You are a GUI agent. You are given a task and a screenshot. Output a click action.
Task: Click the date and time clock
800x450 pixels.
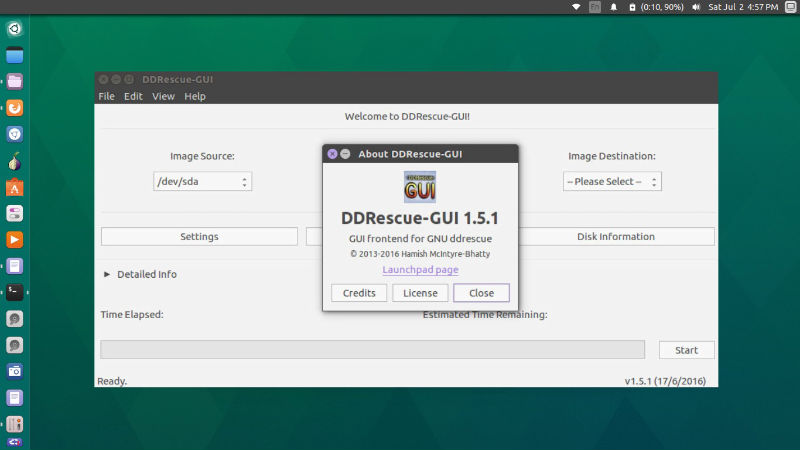pyautogui.click(x=743, y=7)
